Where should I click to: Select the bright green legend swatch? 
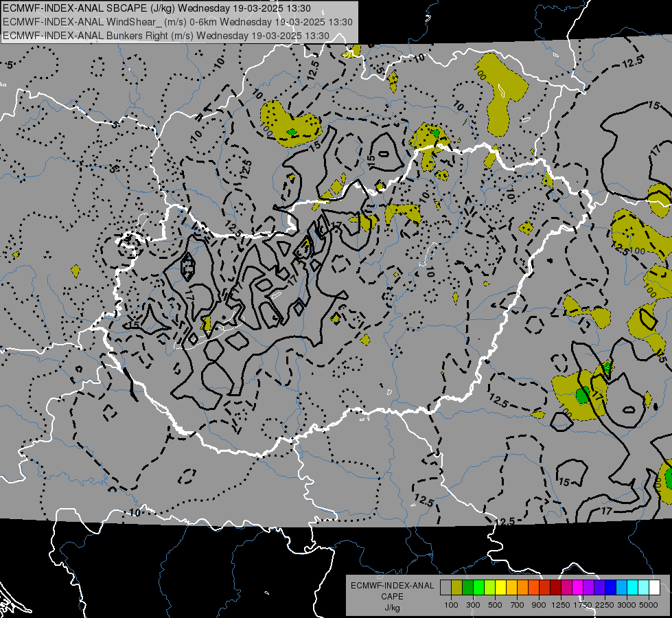click(x=478, y=587)
